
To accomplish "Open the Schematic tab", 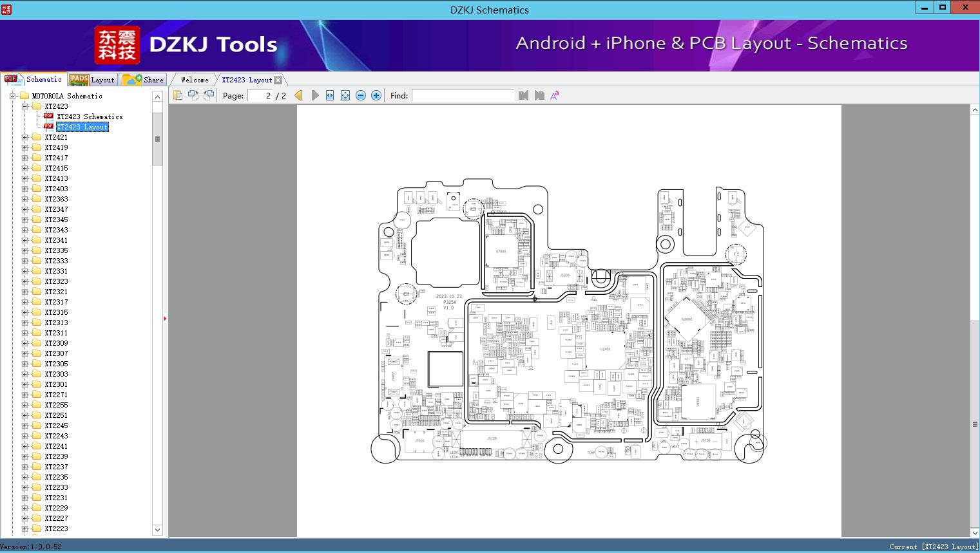I will point(34,79).
